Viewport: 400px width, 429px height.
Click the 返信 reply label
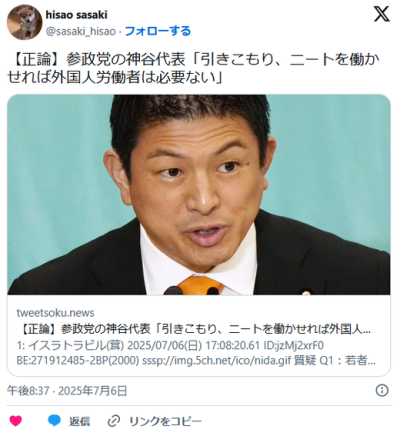point(79,421)
